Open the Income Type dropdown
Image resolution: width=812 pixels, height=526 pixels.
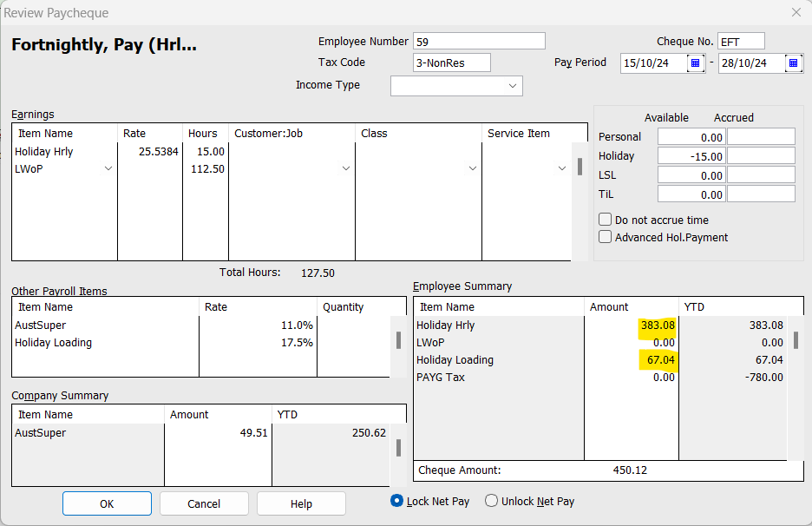(512, 86)
